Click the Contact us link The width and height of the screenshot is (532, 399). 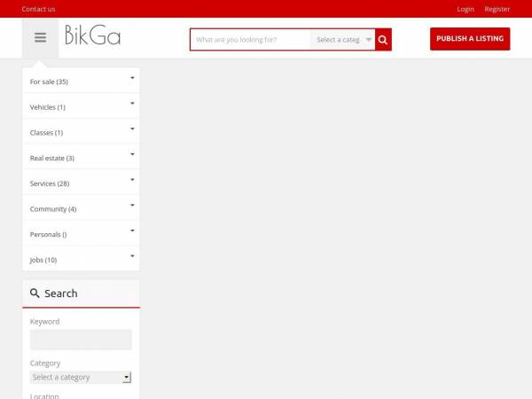(38, 9)
